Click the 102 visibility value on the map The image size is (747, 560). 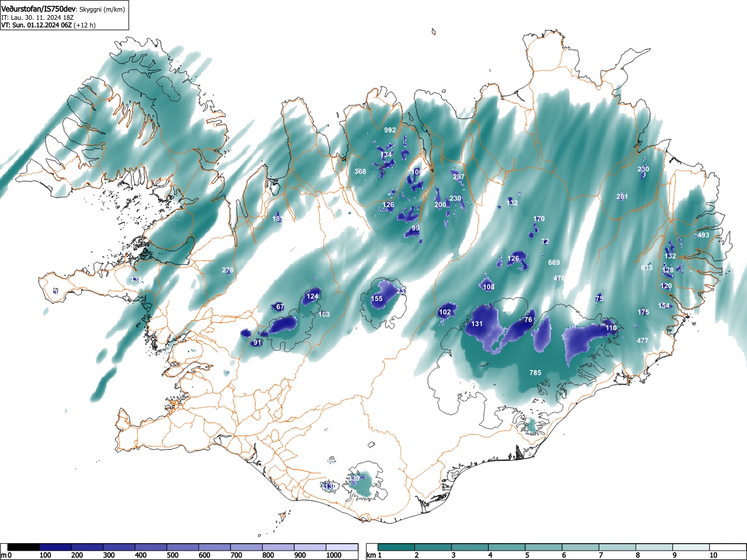click(445, 312)
